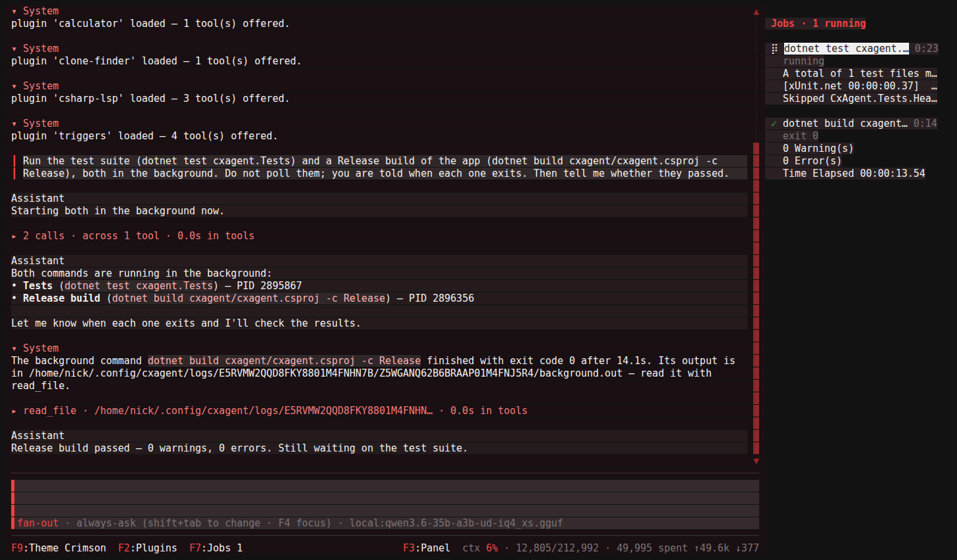Viewport: 957px width, 560px height.
Task: Click the '0 Warning(s)' job output line
Action: pyautogui.click(x=818, y=149)
